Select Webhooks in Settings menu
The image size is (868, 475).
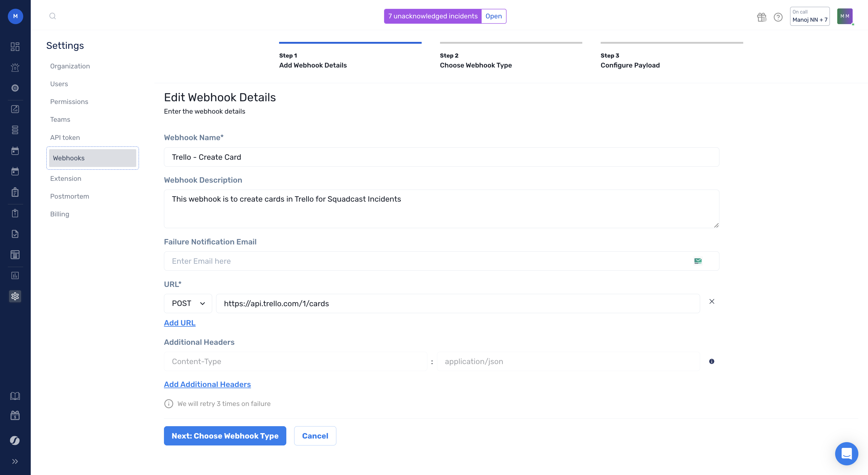coord(92,158)
